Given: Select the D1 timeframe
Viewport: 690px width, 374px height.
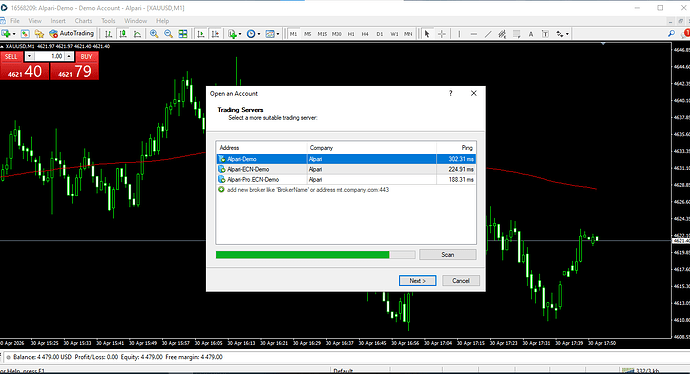Looking at the screenshot, I should click(380, 34).
